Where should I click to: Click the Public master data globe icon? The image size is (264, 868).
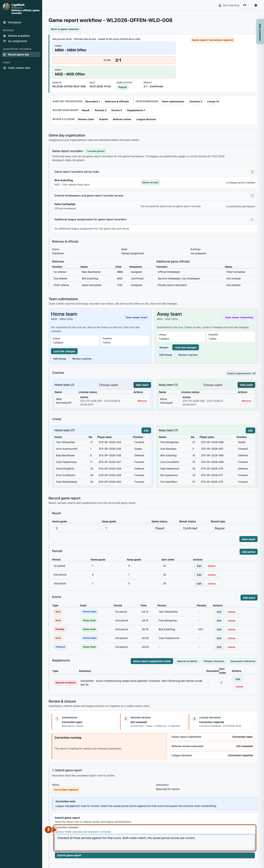click(x=4, y=68)
